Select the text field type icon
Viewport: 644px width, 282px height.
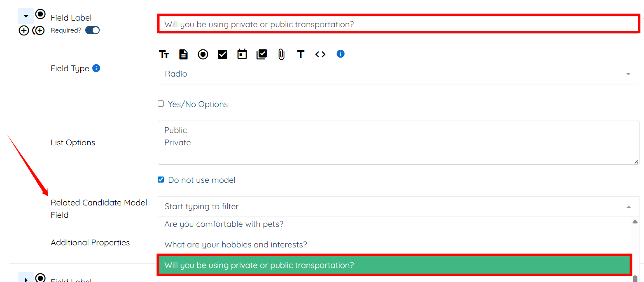pyautogui.click(x=164, y=54)
